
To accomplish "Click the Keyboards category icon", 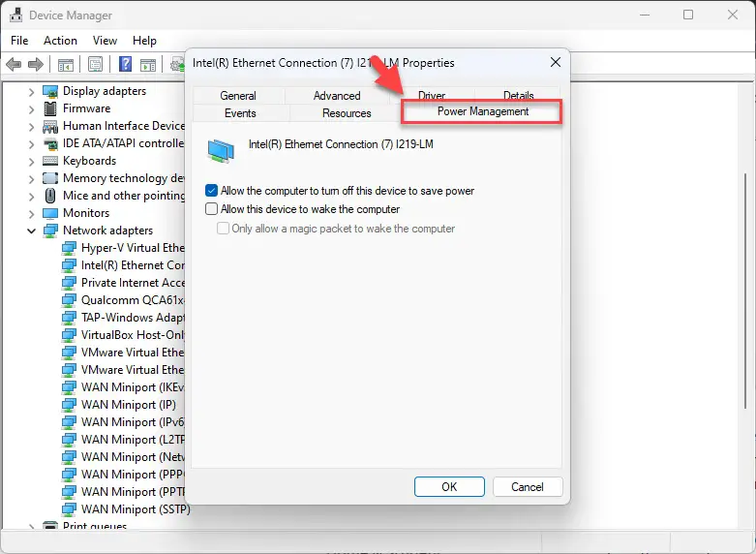I will [x=50, y=161].
